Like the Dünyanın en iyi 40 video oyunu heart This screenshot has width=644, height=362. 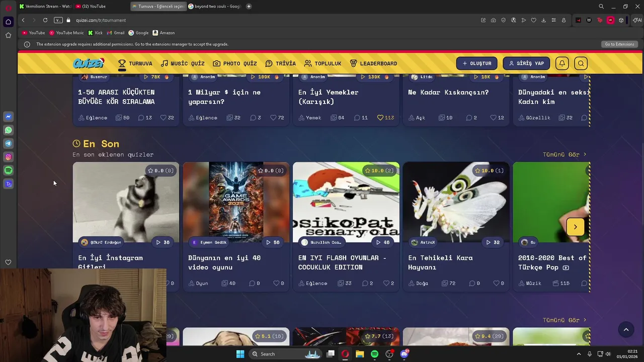click(x=276, y=283)
